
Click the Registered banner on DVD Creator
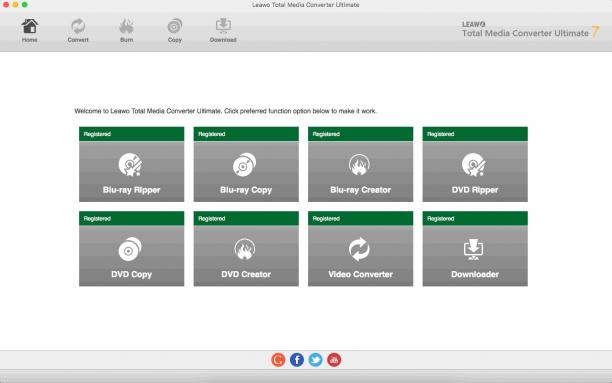(x=246, y=218)
